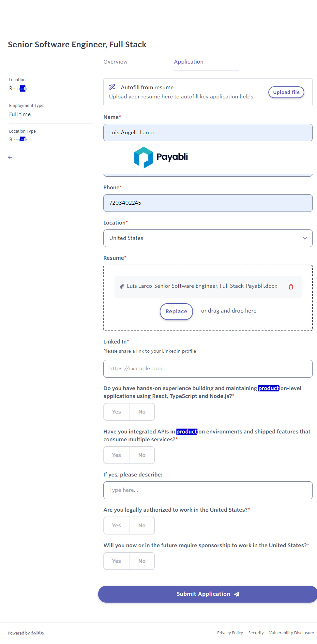The width and height of the screenshot is (317, 644).
Task: Submit the application
Action: pos(207,594)
